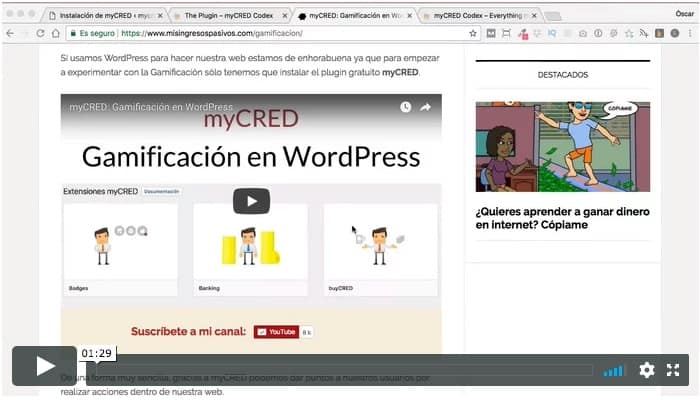The width and height of the screenshot is (700, 401).
Task: Click the bold myCRED text in paragraph
Action: (400, 72)
